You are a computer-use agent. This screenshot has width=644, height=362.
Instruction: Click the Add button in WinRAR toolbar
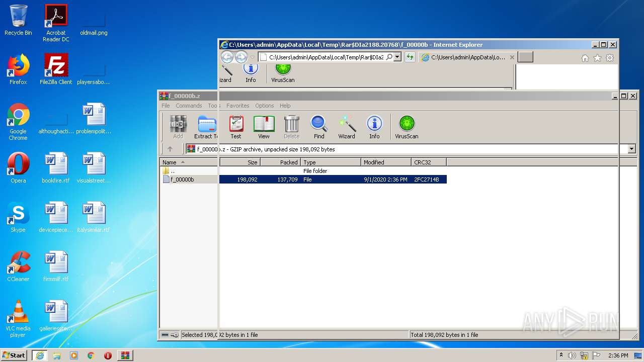[178, 127]
